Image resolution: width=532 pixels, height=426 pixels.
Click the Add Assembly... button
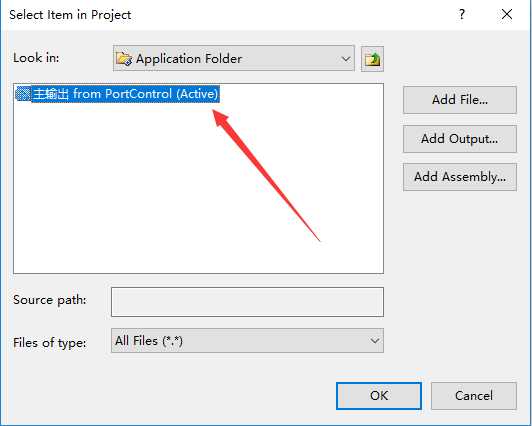point(460,177)
